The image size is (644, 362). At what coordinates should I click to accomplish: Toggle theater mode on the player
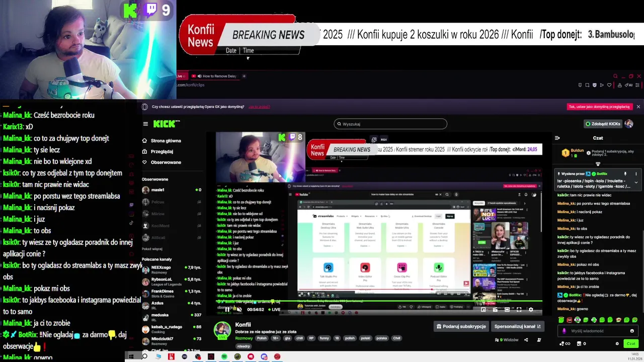pyautogui.click(x=506, y=310)
